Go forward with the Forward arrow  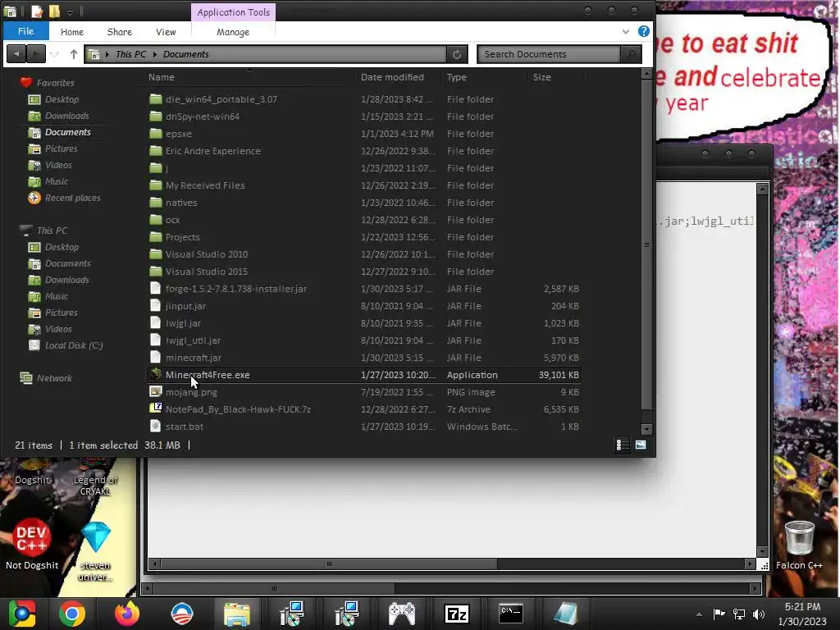pos(35,54)
